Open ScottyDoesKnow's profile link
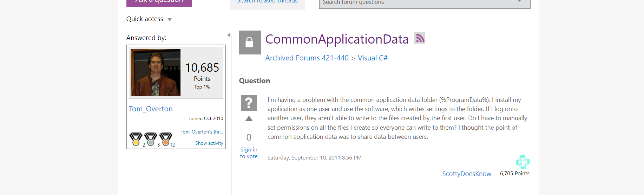 coord(467,174)
